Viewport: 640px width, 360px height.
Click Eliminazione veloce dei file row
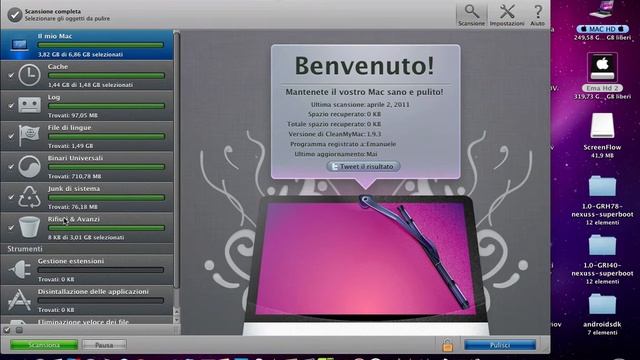click(87, 322)
